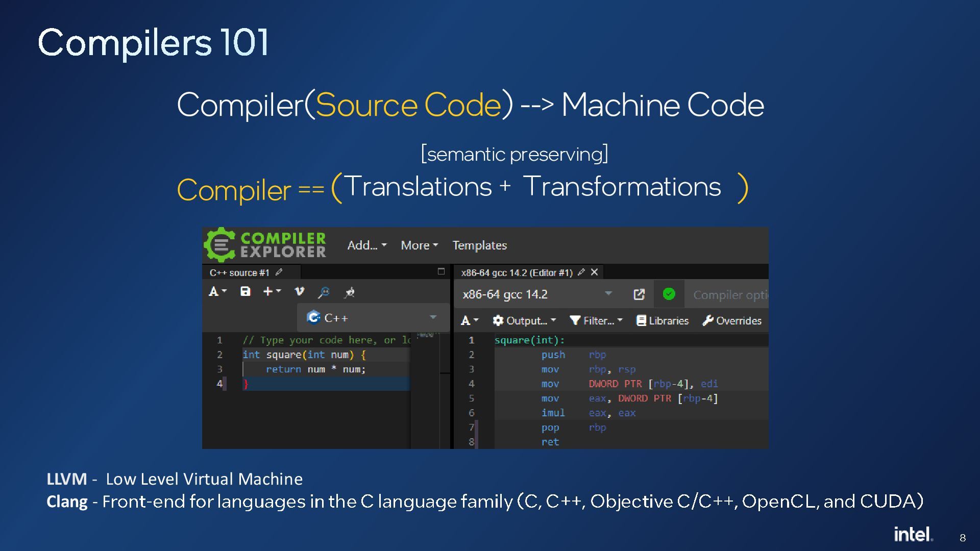Click the compiler pop-out external link icon
This screenshot has width=980, height=551.
pos(639,294)
